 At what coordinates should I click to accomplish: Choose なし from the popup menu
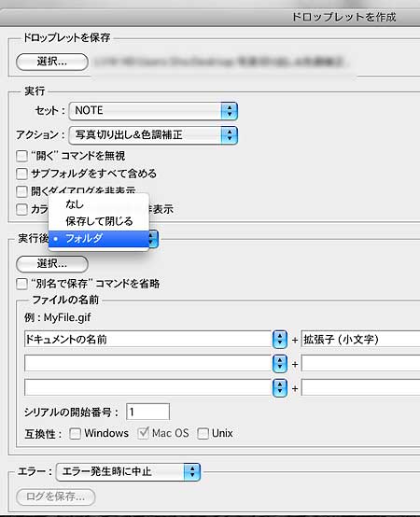coord(99,204)
